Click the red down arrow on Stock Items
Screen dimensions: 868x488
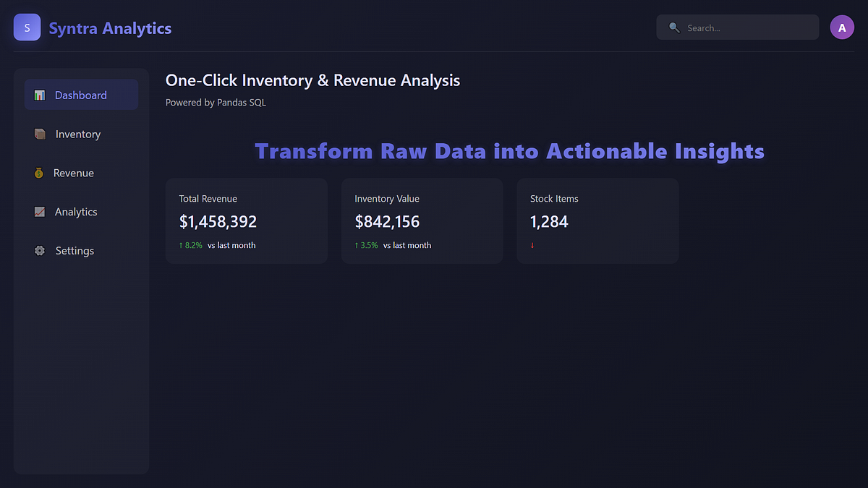(x=532, y=245)
